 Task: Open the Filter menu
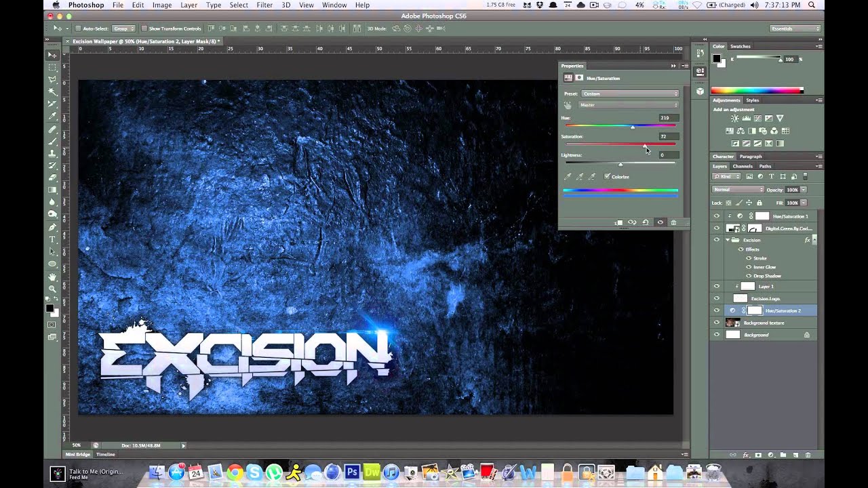click(x=264, y=5)
